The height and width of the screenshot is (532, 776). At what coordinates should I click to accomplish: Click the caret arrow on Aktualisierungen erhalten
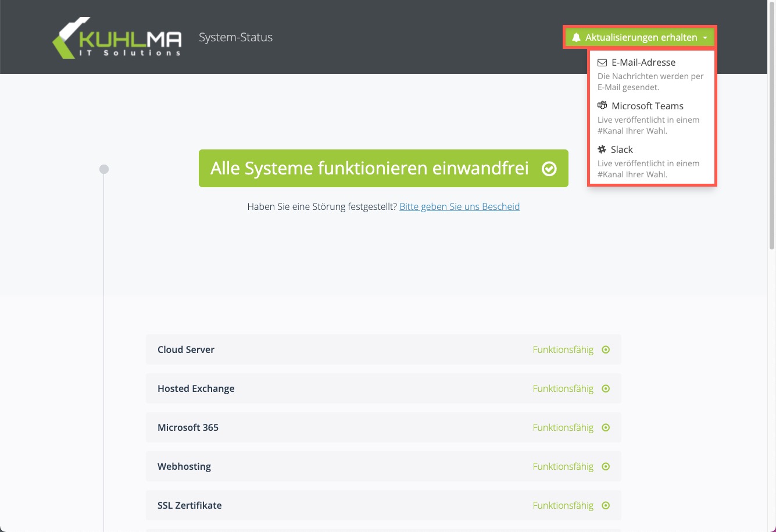pos(705,38)
